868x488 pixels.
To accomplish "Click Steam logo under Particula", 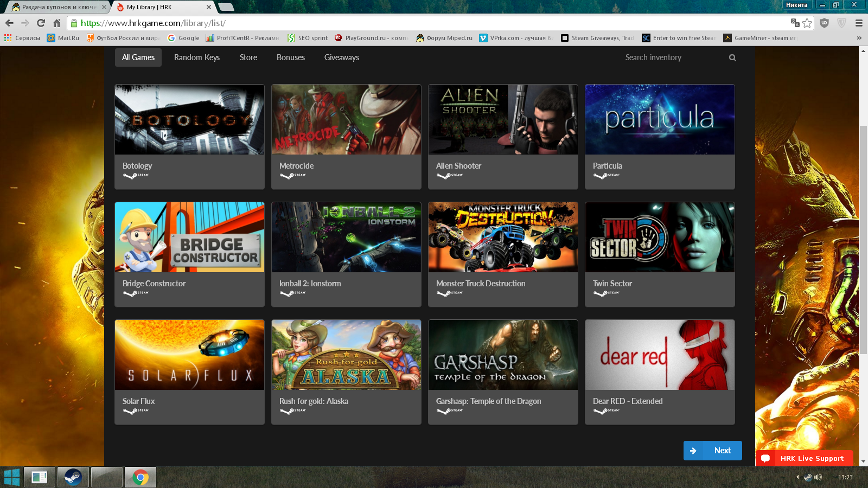I will [x=606, y=175].
